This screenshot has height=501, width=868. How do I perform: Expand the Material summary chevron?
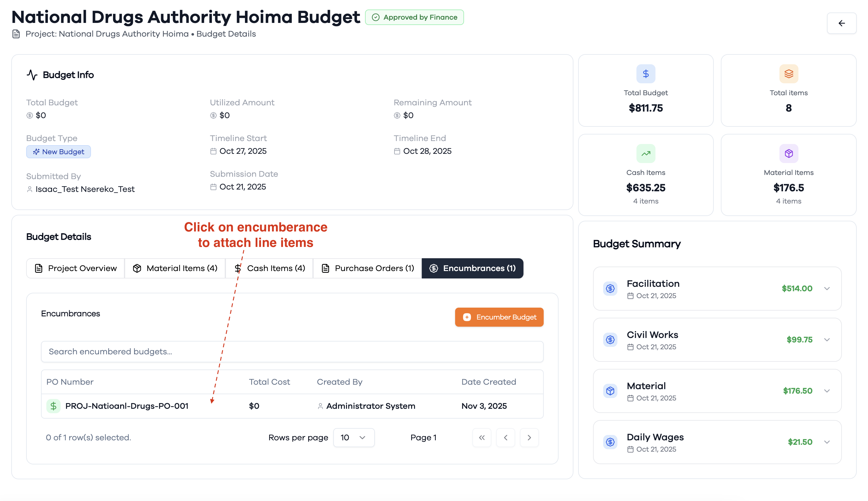[x=827, y=391]
